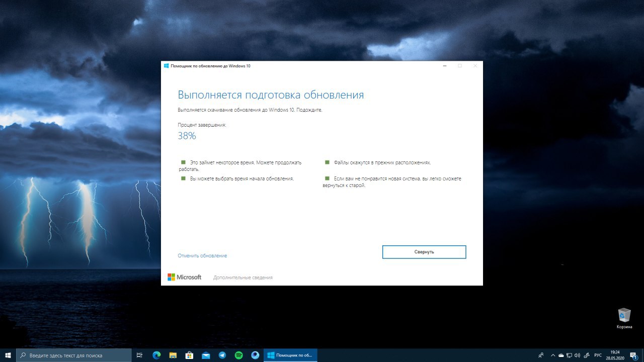Click the Microsoft logo in the dialog footer
This screenshot has height=362, width=644.
(184, 277)
